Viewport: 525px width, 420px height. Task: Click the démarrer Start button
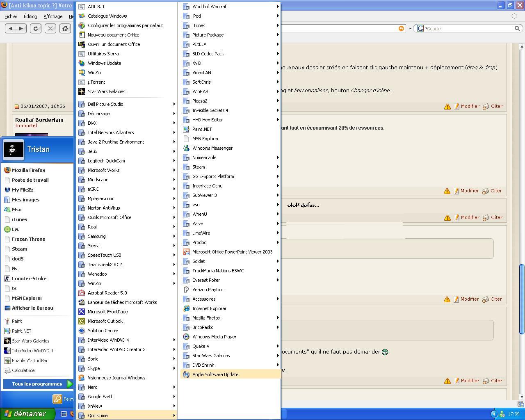(x=27, y=414)
